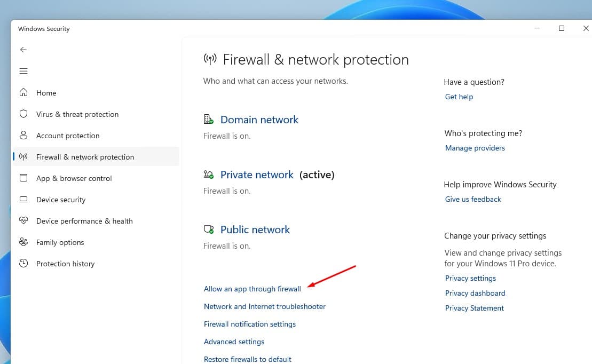Click the Public network globe icon
This screenshot has height=364, width=592.
point(208,228)
